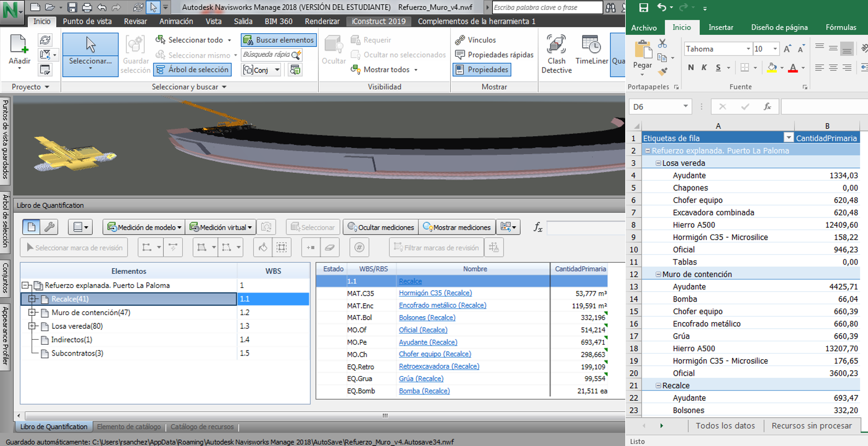The width and height of the screenshot is (868, 446).
Task: Click Navisworks quick access save icon
Action: [x=72, y=8]
